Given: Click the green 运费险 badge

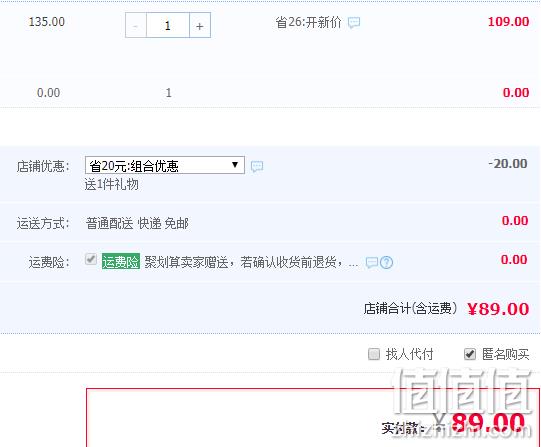Looking at the screenshot, I should tap(121, 262).
